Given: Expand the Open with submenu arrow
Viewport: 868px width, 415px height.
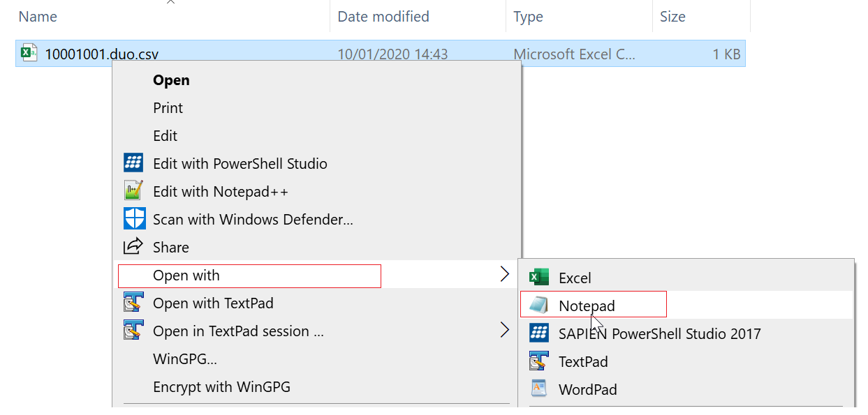Looking at the screenshot, I should click(505, 275).
